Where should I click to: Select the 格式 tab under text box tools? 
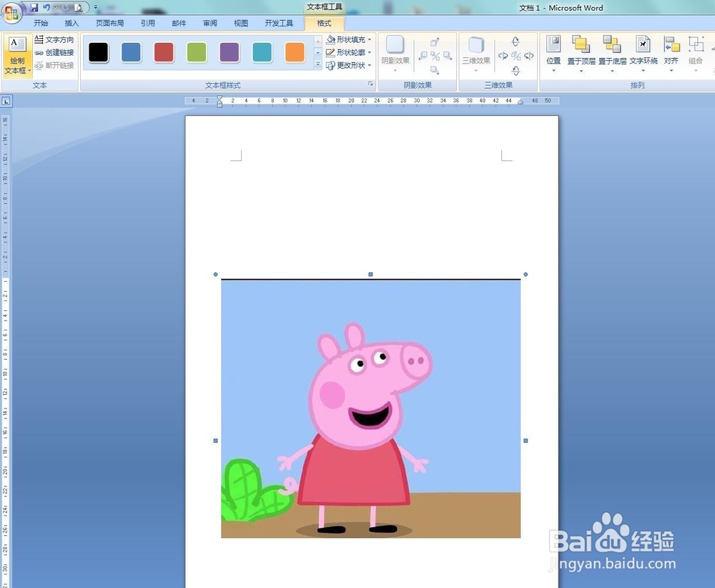tap(324, 24)
